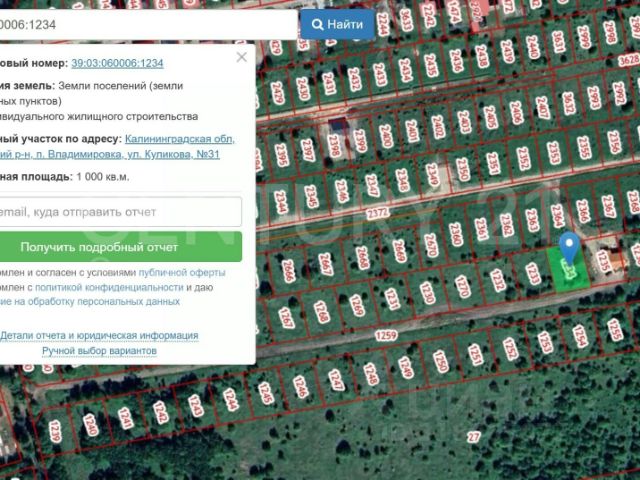Open the публичной оферты link
This screenshot has width=640, height=480.
tap(182, 272)
